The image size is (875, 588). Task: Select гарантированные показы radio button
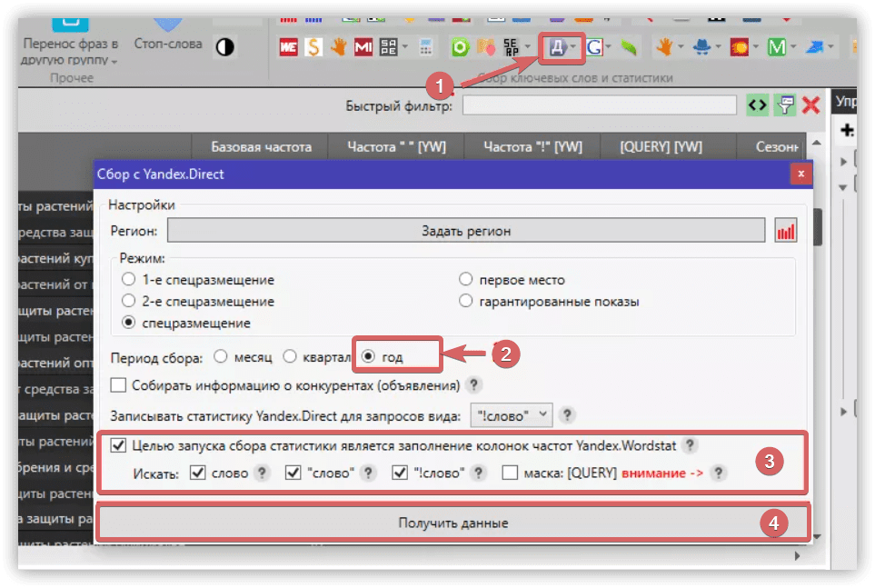pyautogui.click(x=466, y=301)
